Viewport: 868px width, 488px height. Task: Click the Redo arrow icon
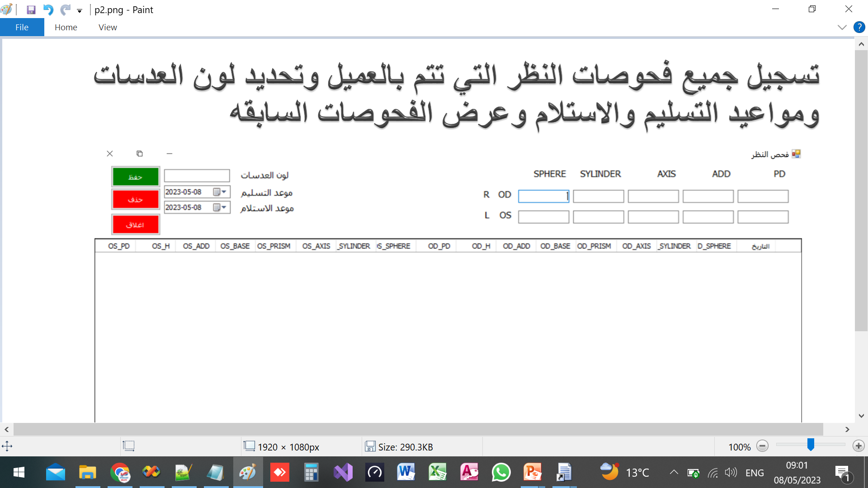click(x=65, y=9)
